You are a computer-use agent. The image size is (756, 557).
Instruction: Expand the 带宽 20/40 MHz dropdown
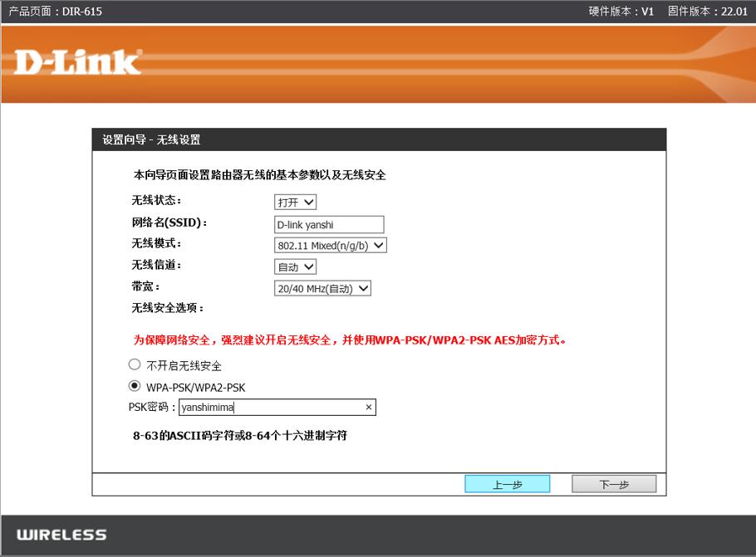(322, 289)
